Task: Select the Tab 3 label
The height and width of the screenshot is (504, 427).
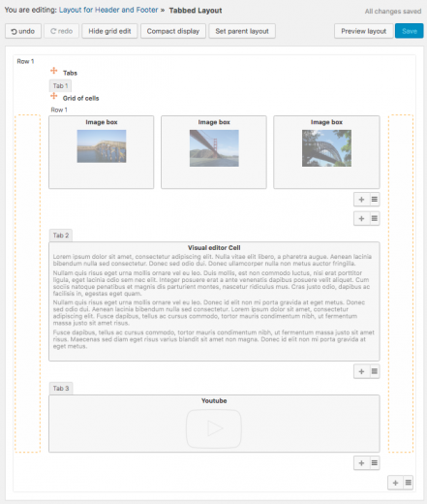Action: (61, 388)
